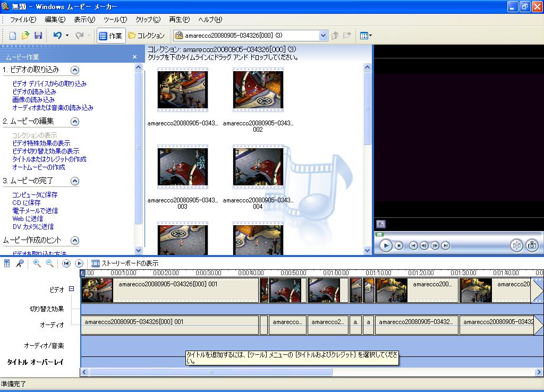This screenshot has width=544, height=392.
Task: Click CD に保存 link
Action: pos(27,202)
